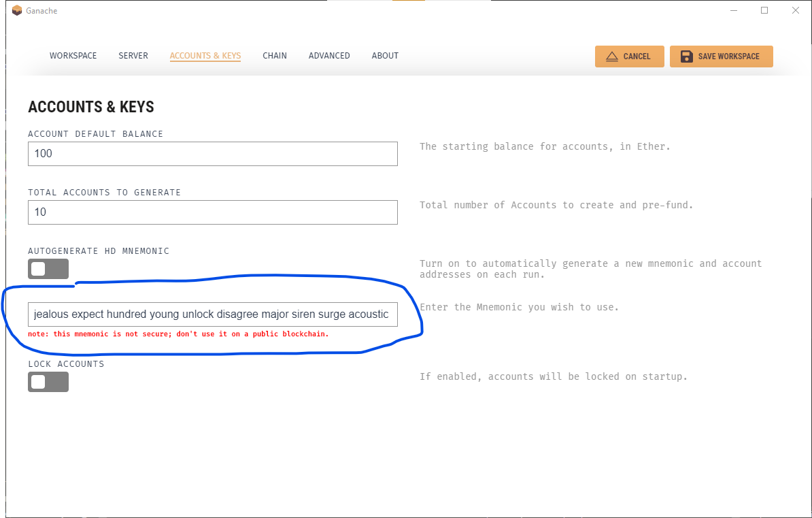The height and width of the screenshot is (518, 812).
Task: Click 'Total number of Accounts to create' description
Action: pyautogui.click(x=556, y=206)
